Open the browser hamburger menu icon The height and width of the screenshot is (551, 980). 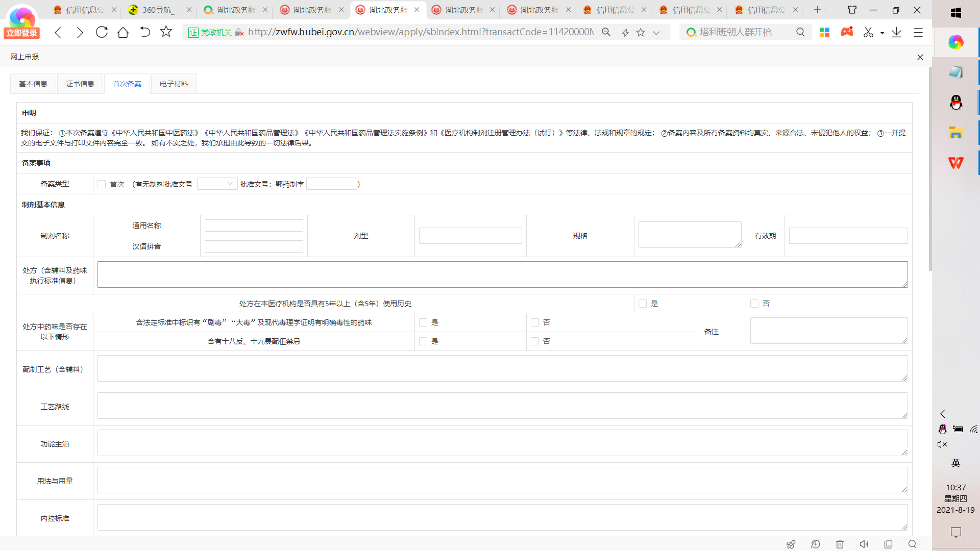918,32
